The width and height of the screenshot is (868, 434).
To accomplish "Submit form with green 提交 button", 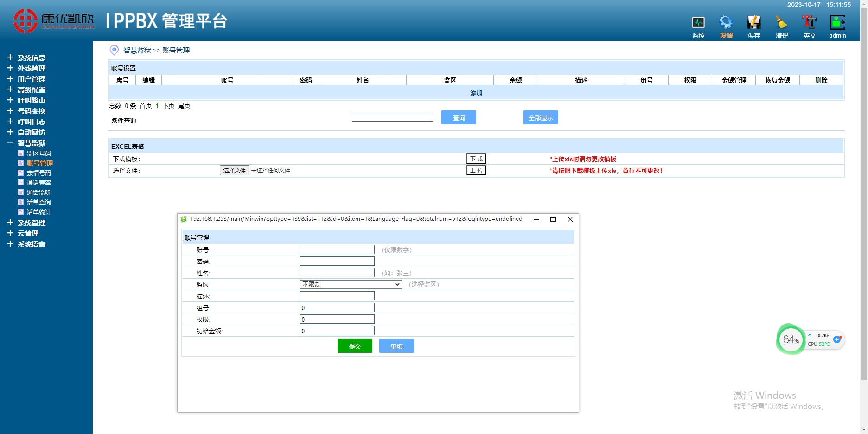I will [355, 346].
